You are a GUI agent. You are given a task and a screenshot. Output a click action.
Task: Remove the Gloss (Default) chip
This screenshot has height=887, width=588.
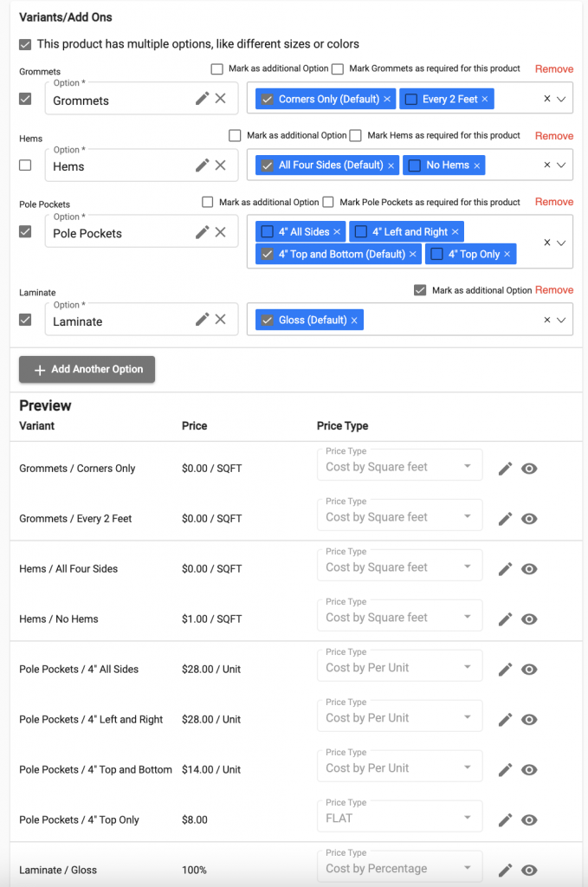[354, 320]
